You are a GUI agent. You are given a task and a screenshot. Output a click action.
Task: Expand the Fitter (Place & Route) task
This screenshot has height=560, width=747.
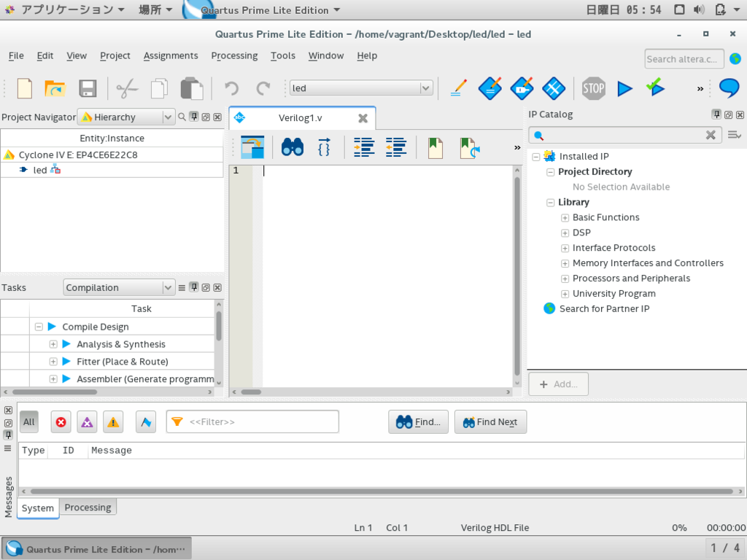click(x=53, y=362)
